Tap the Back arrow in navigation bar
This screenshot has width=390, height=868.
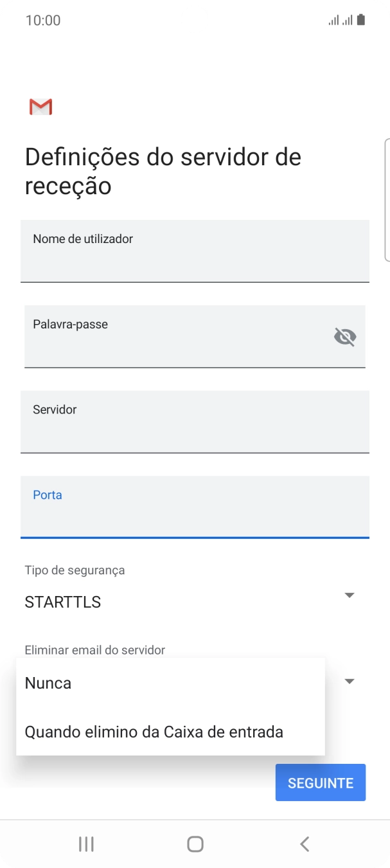tap(304, 844)
